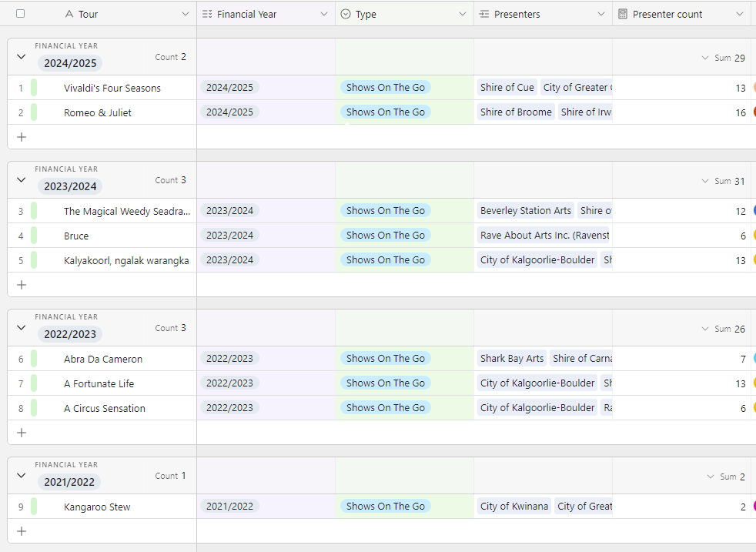756x552 pixels.
Task: Select the Romeo & Juliet tour cell
Action: pos(98,113)
